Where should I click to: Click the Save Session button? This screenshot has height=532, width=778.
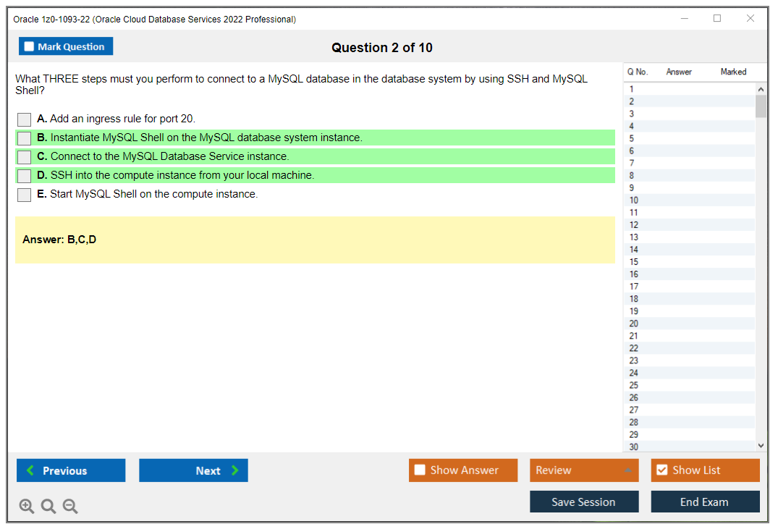tap(584, 501)
